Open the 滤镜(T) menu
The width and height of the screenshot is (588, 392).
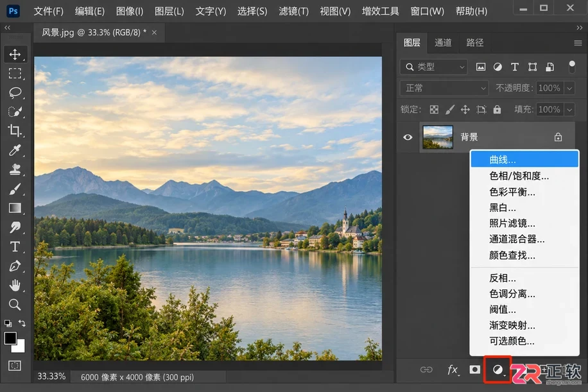click(x=293, y=12)
